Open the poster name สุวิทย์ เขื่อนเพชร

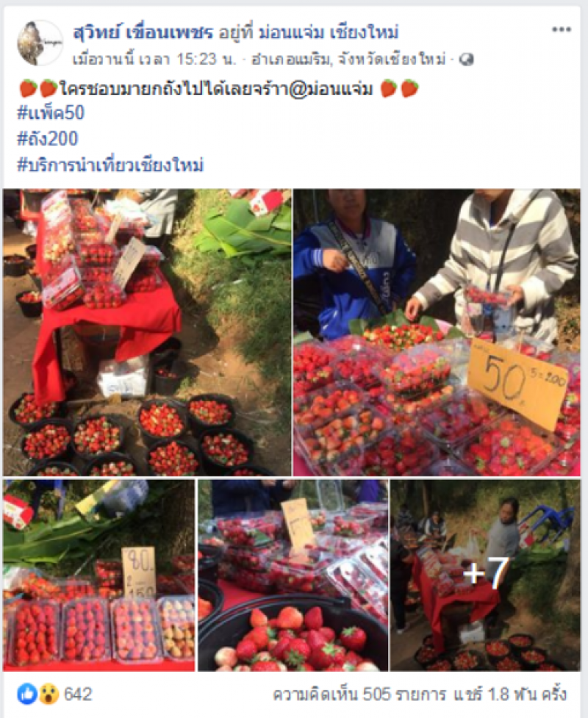[143, 32]
